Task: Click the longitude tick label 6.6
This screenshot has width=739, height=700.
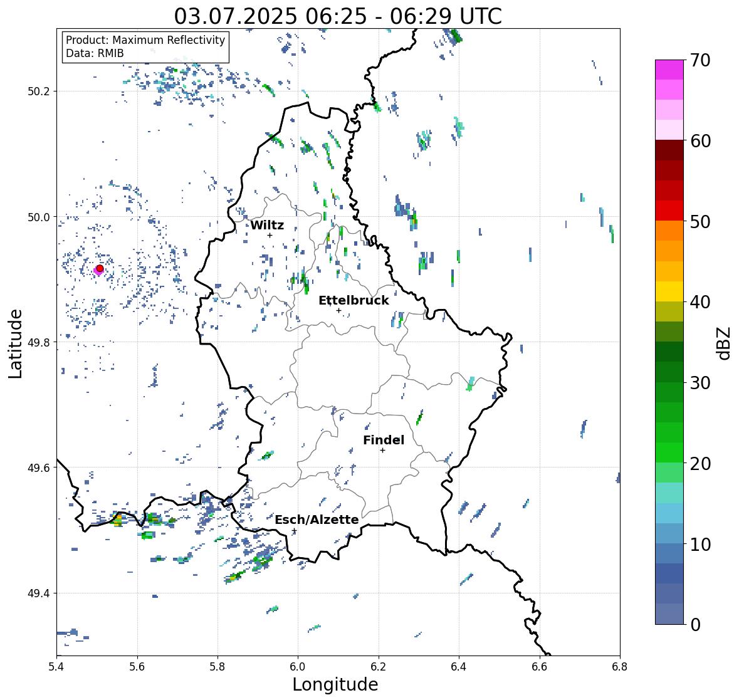Action: (539, 667)
